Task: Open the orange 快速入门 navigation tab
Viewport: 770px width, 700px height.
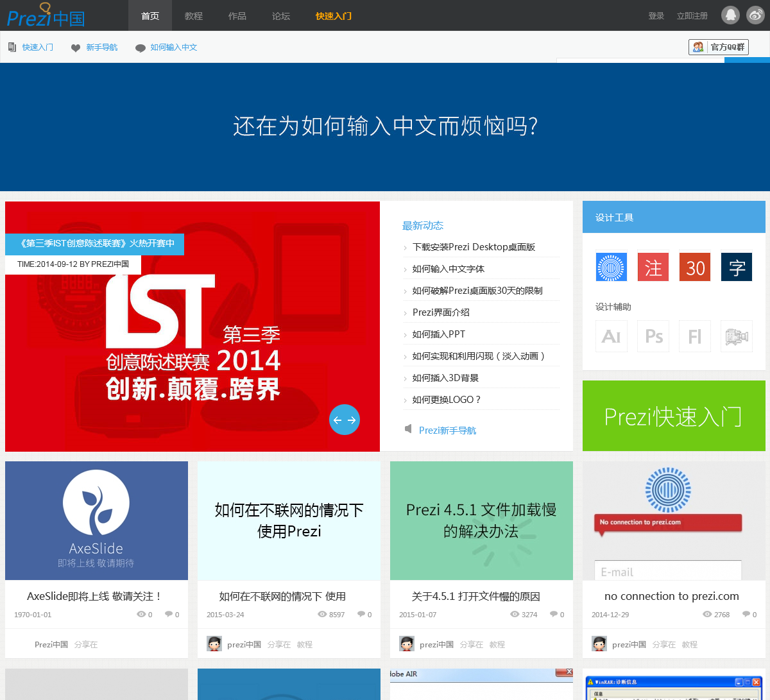Action: pyautogui.click(x=334, y=15)
